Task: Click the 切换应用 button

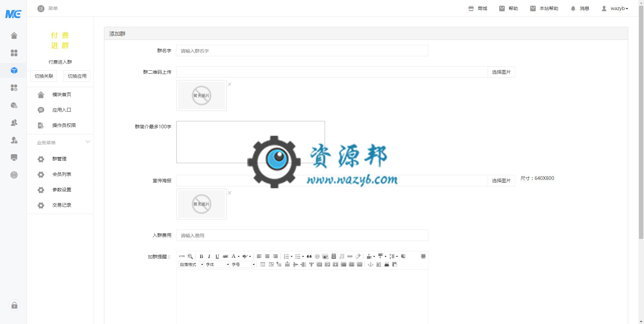Action: tap(77, 76)
